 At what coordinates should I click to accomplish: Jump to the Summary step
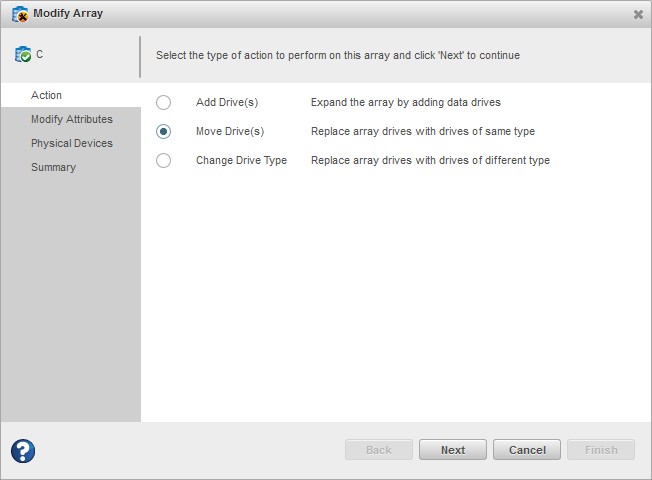53,167
